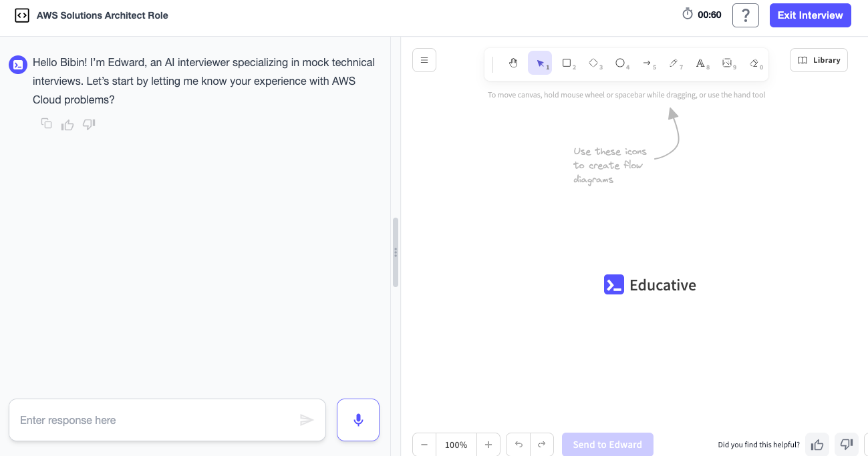Open the help question mark dialog
Viewport: 868px width, 456px height.
[x=745, y=15]
